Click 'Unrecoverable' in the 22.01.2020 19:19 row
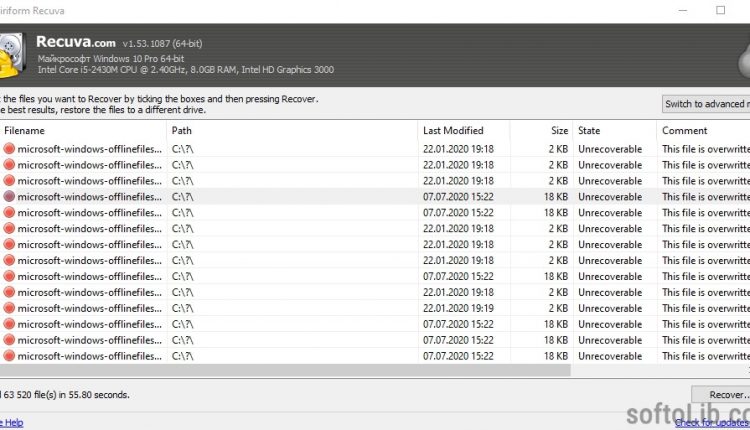The width and height of the screenshot is (750, 430). (x=610, y=308)
